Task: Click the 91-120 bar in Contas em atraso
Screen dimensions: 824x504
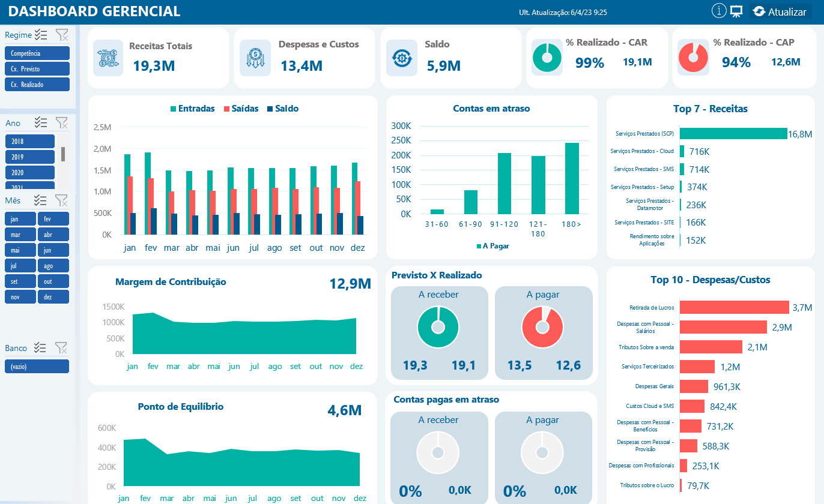Action: 504,184
